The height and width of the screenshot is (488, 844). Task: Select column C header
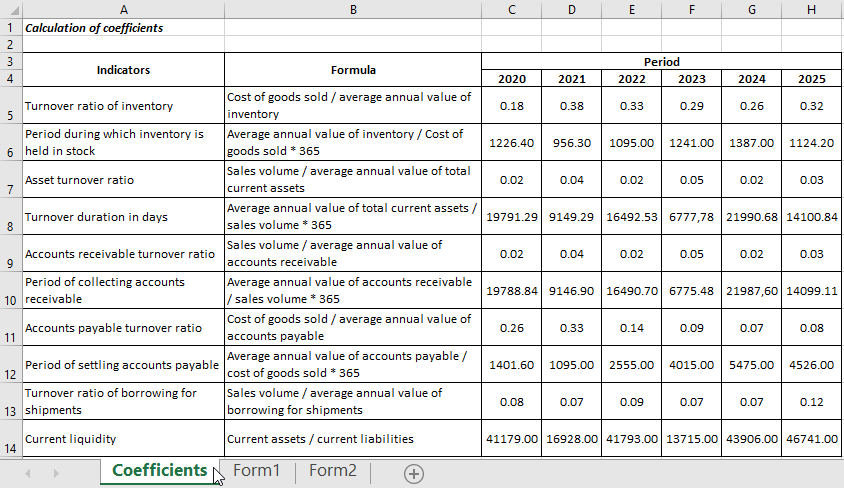click(511, 9)
